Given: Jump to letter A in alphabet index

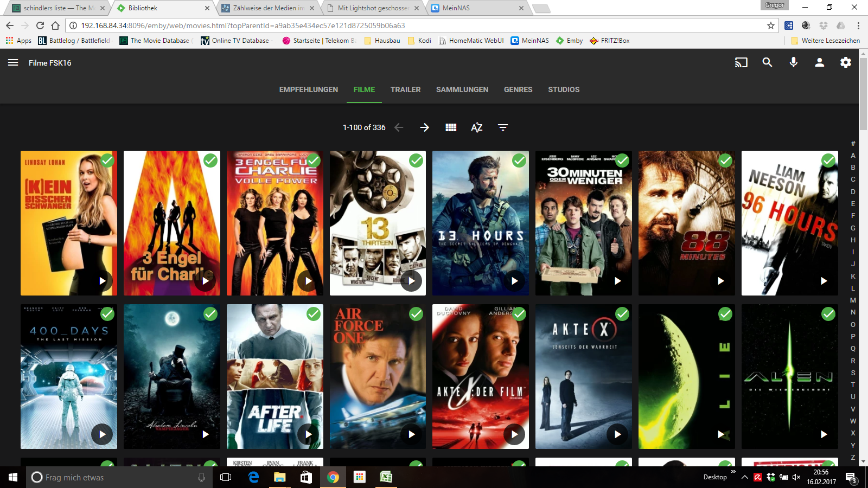Looking at the screenshot, I should (853, 156).
